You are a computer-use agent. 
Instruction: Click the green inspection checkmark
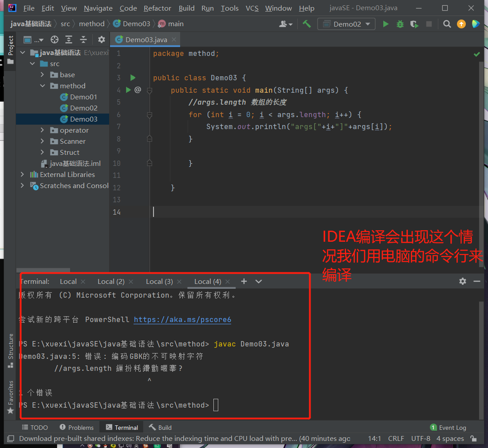(x=476, y=54)
